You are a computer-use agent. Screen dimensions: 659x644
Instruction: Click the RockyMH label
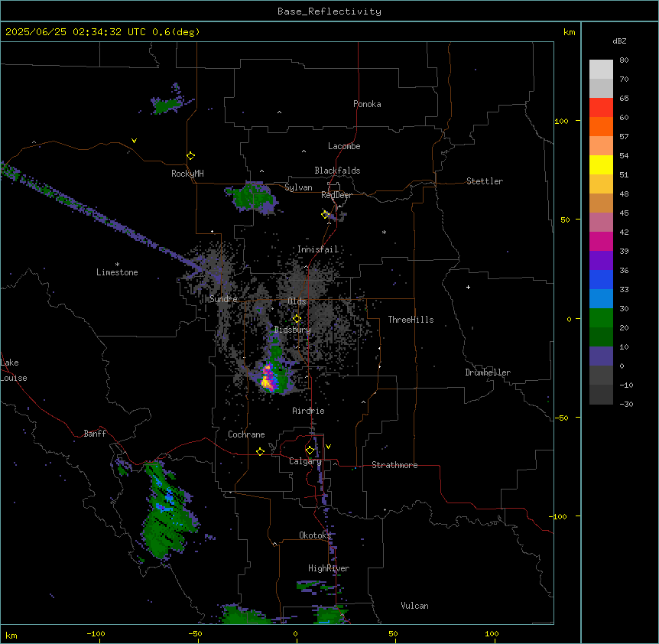tap(187, 174)
